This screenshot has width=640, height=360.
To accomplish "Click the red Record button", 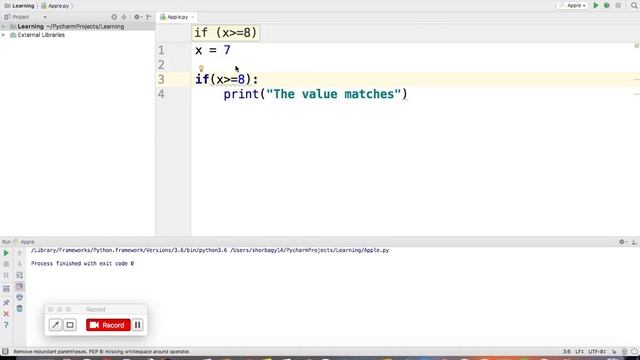I will coord(108,325).
